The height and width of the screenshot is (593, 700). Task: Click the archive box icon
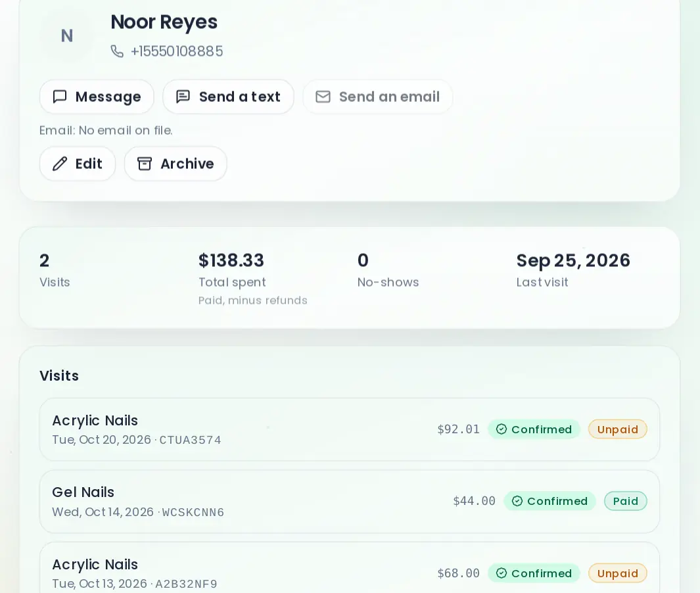pos(145,164)
